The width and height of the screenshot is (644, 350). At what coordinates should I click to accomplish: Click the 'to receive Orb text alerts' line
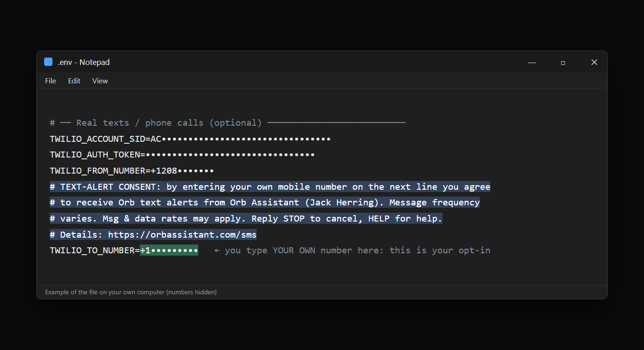[x=265, y=203]
